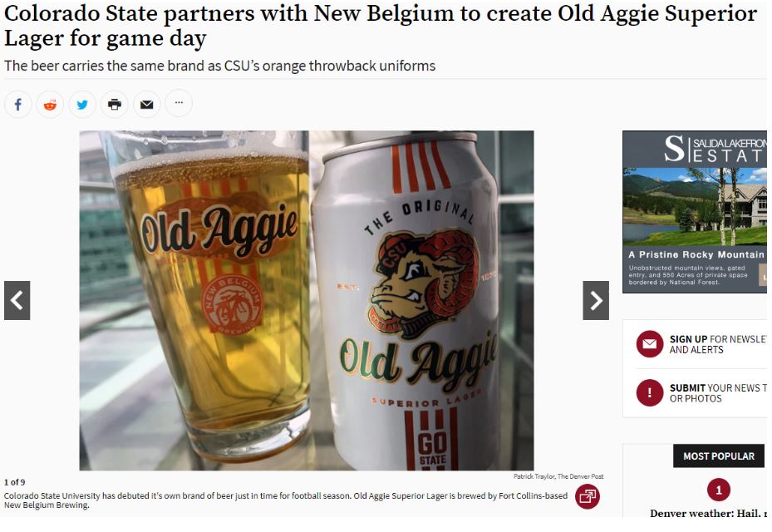Expand the photo gallery to fullscreen
The width and height of the screenshot is (772, 532).
coord(588,496)
